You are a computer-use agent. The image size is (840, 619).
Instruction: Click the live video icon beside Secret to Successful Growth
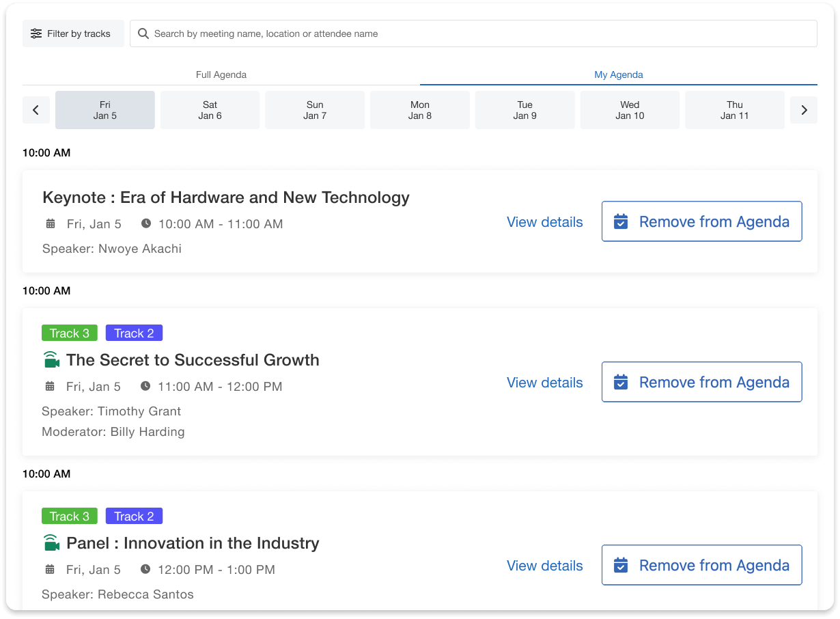51,360
